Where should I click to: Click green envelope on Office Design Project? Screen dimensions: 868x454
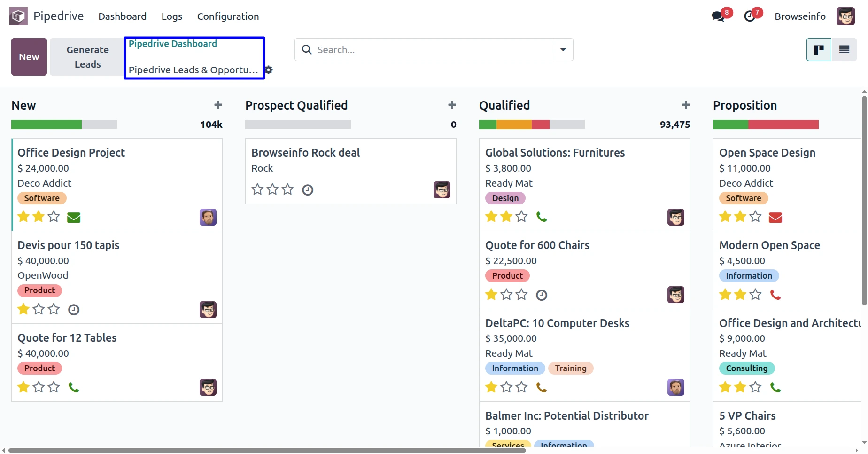(x=74, y=217)
